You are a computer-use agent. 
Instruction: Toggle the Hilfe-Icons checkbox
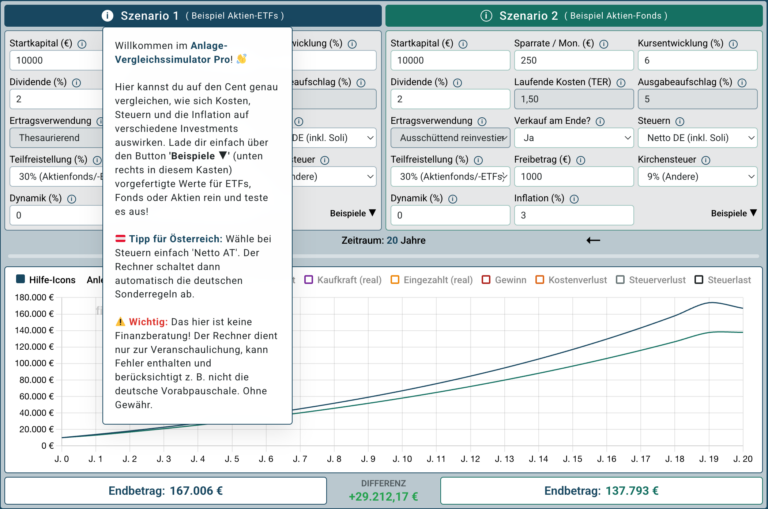[x=21, y=279]
